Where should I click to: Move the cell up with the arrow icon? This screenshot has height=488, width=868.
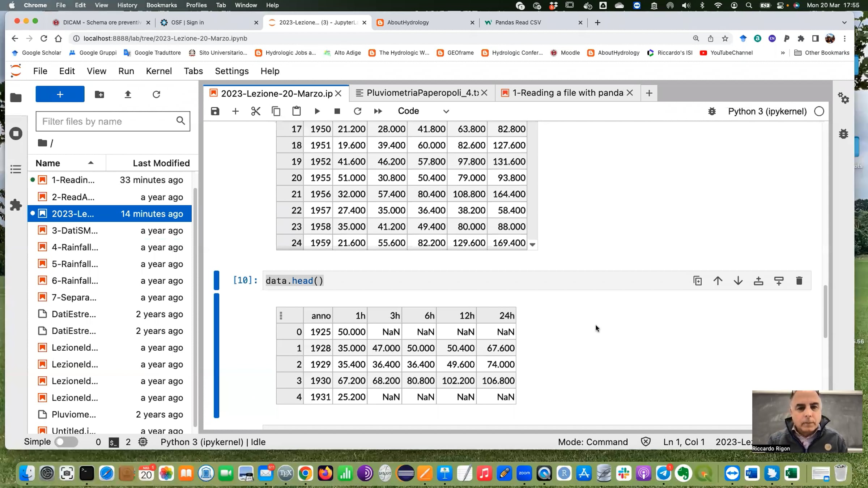718,281
